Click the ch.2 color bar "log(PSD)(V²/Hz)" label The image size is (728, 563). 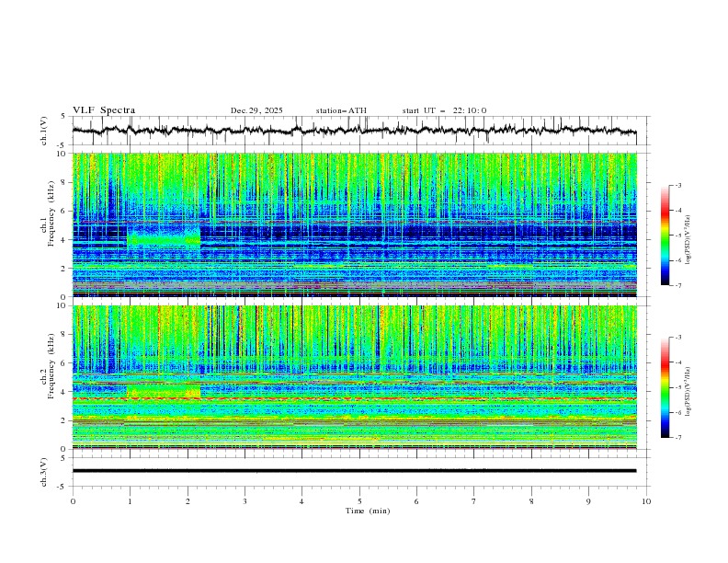pos(688,392)
